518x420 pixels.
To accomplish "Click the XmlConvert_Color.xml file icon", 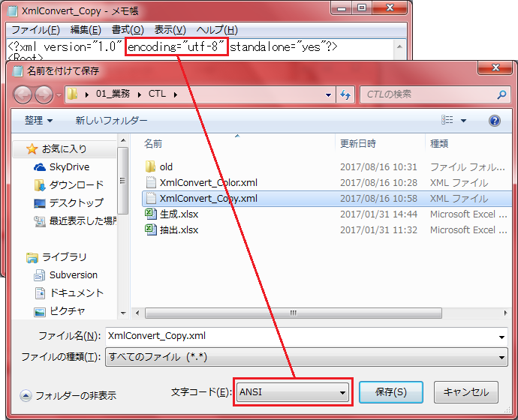I will (x=151, y=182).
